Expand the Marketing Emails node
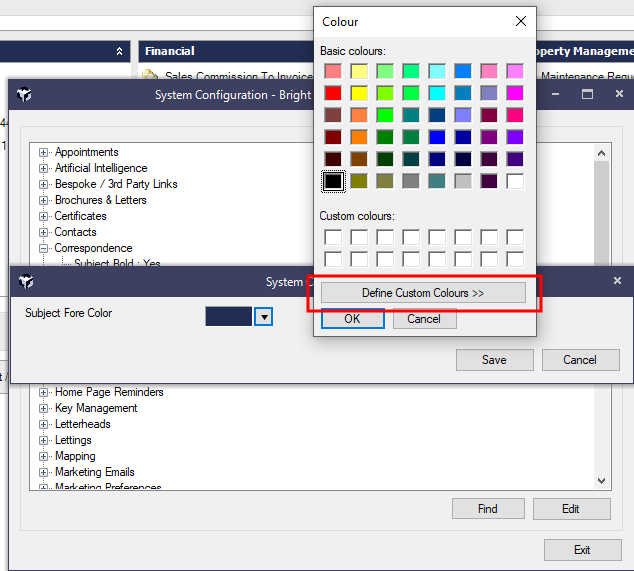 (44, 473)
